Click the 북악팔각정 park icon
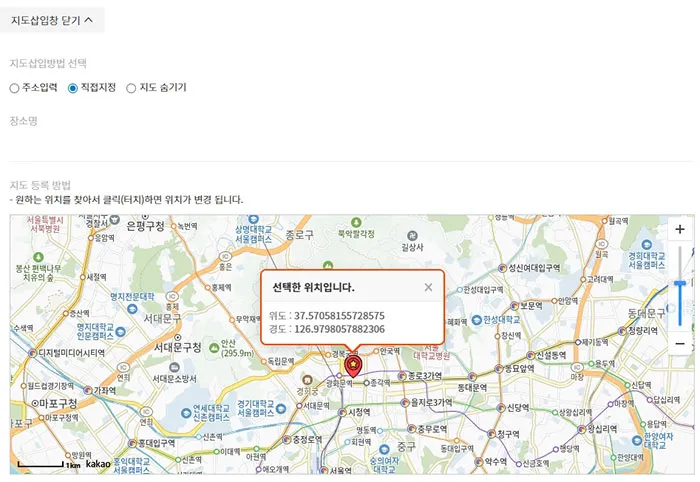The image size is (700, 482). pyautogui.click(x=356, y=222)
